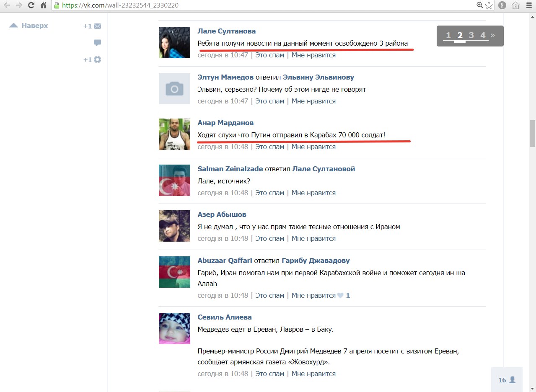Click the browser home icon
Viewport: 536px width, 392px height.
[43, 5]
